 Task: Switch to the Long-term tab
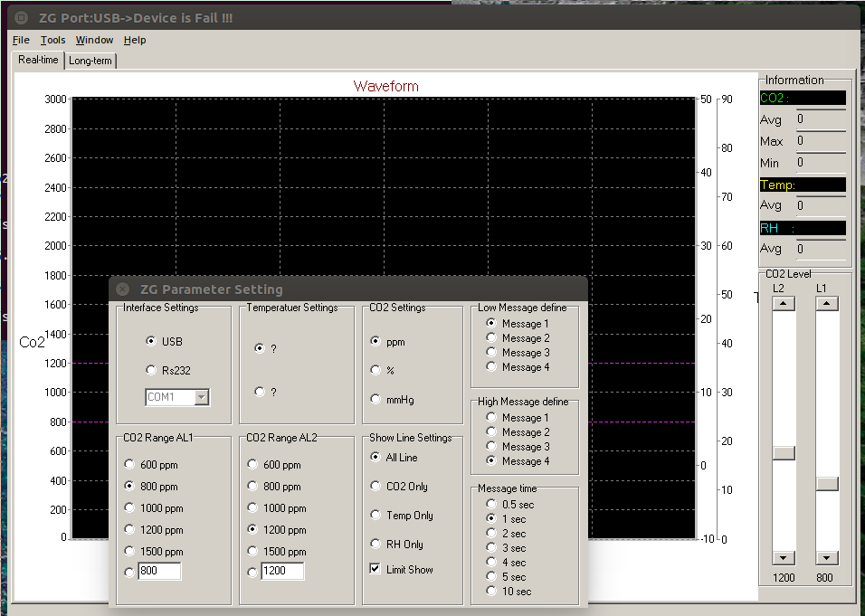tap(91, 61)
